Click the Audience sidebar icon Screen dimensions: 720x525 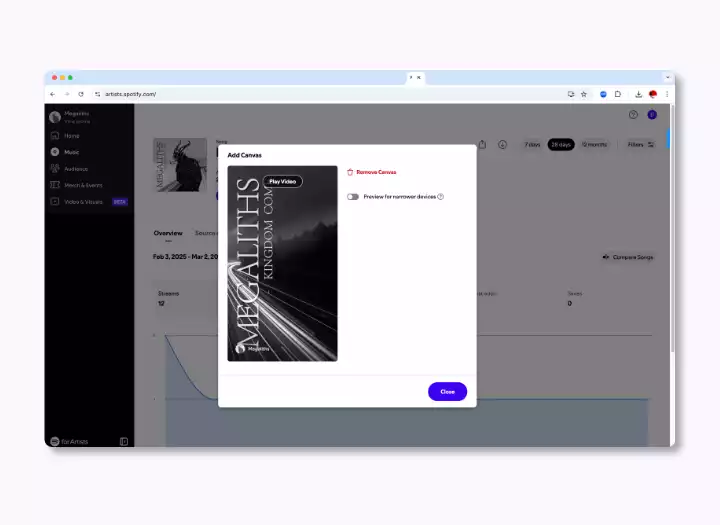click(55, 169)
